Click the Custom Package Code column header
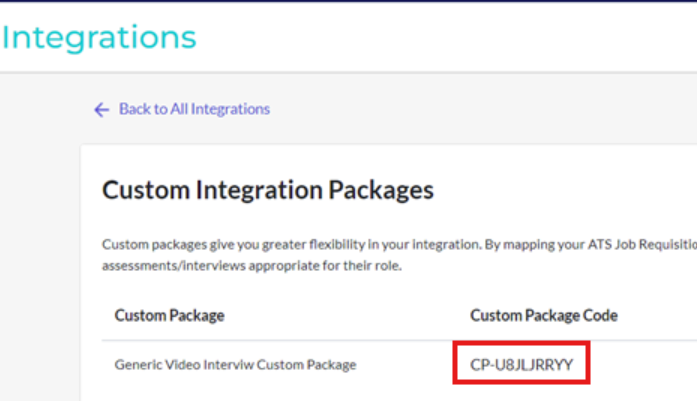 point(543,315)
